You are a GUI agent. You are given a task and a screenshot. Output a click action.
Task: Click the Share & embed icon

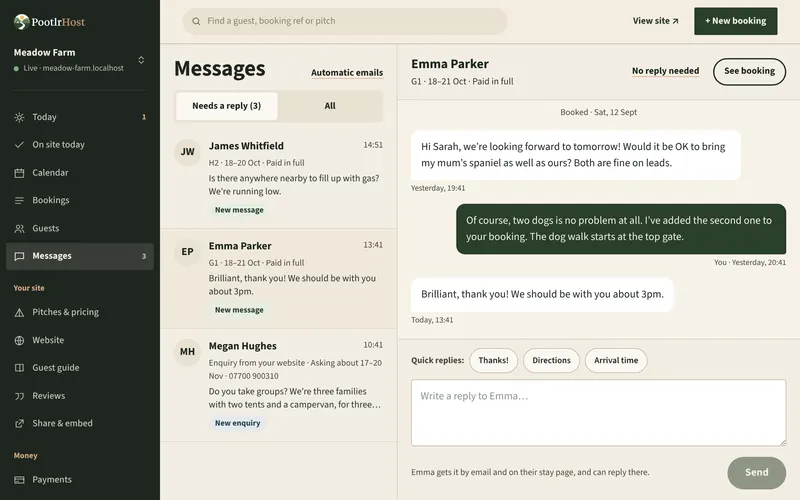[19, 423]
